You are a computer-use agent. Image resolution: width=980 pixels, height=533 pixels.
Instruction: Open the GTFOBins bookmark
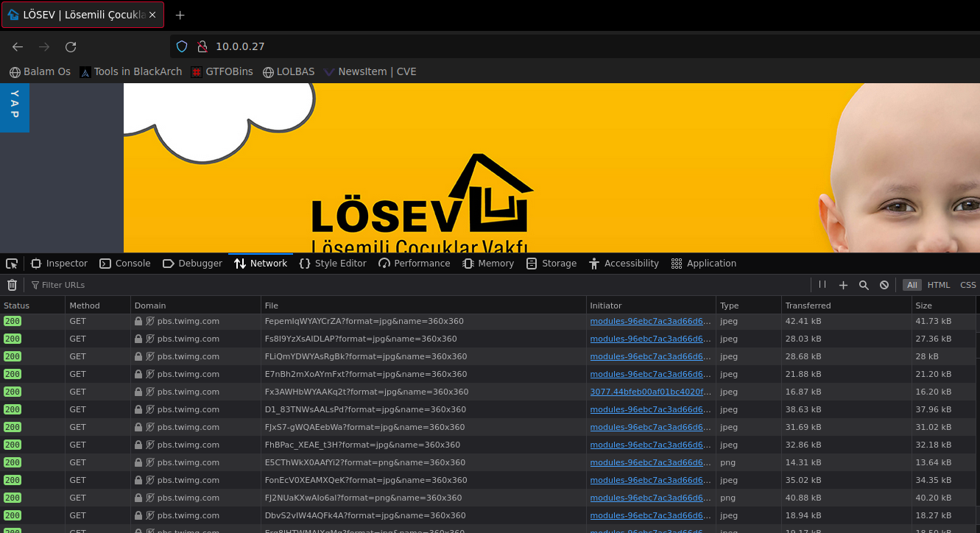tap(222, 71)
